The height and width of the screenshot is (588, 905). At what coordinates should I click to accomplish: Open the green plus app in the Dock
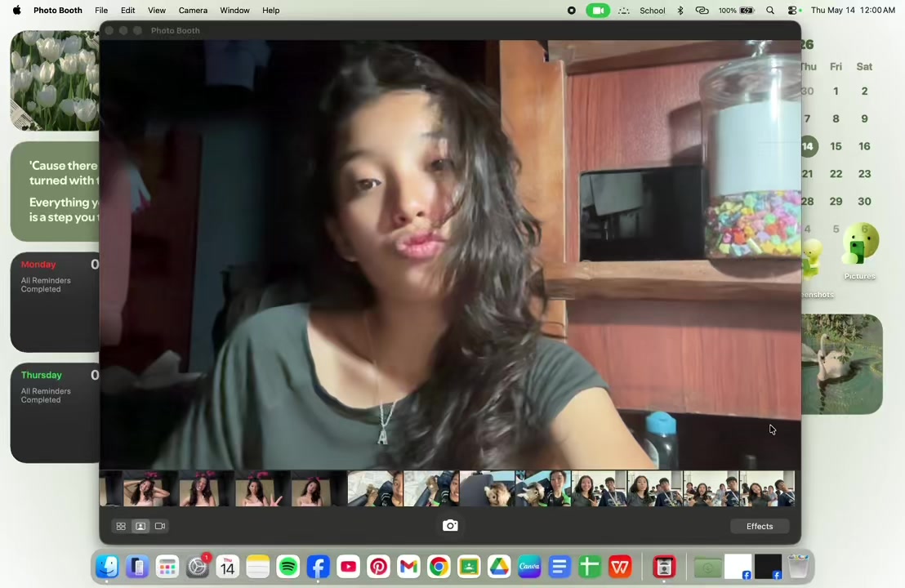click(589, 567)
